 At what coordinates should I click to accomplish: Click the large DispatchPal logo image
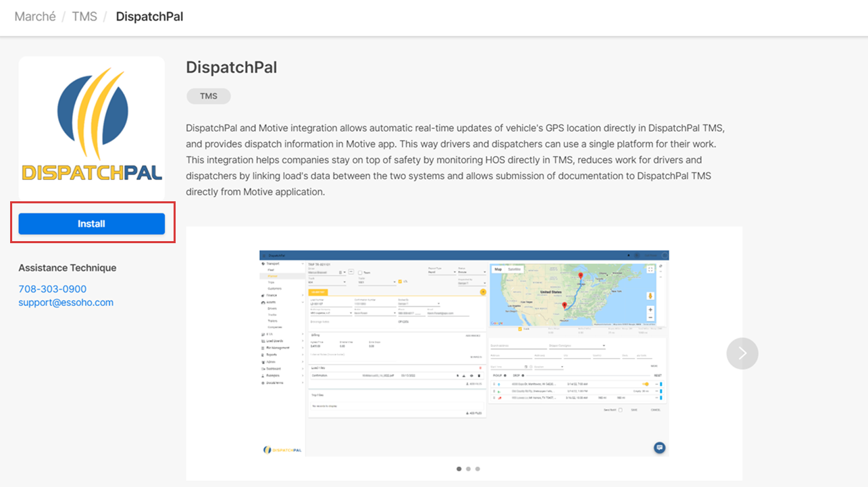click(x=92, y=127)
